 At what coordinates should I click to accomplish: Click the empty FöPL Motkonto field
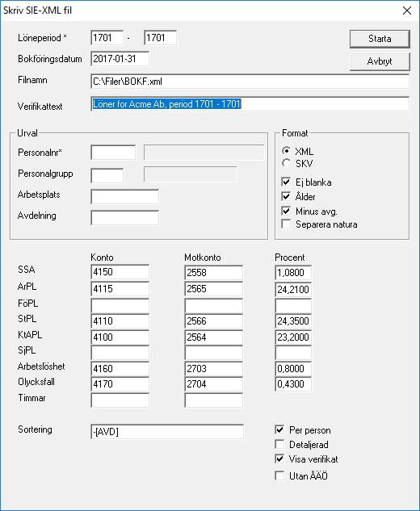tap(213, 306)
